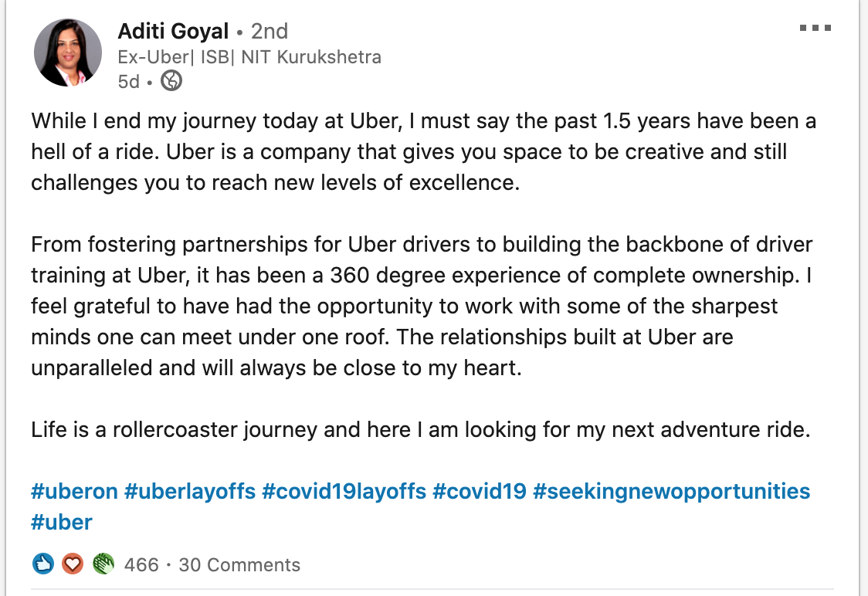Screen dimensions: 868x596
Task: Open the #covid19layoffs hashtag
Action: pyautogui.click(x=344, y=491)
